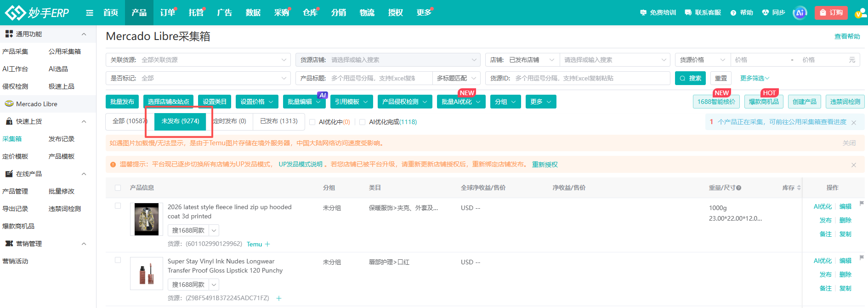Close the 温馨提示 orange warning banner
The image size is (868, 308).
854,165
